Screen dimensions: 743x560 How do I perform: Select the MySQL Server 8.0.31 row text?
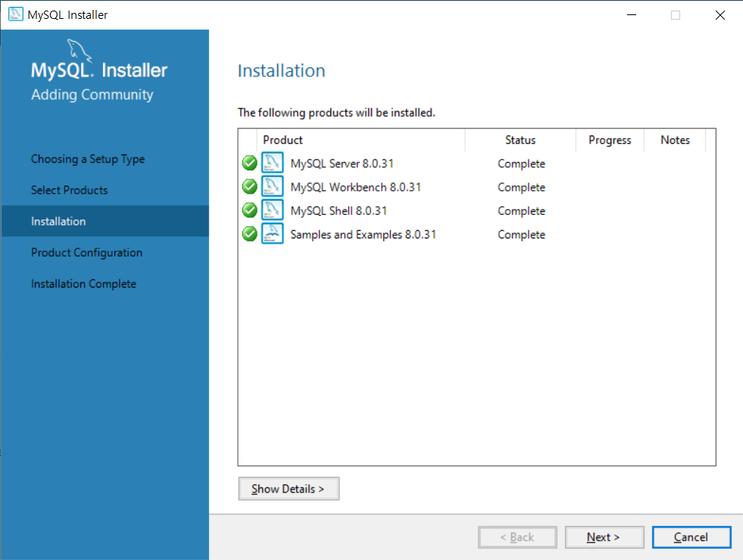(x=342, y=163)
